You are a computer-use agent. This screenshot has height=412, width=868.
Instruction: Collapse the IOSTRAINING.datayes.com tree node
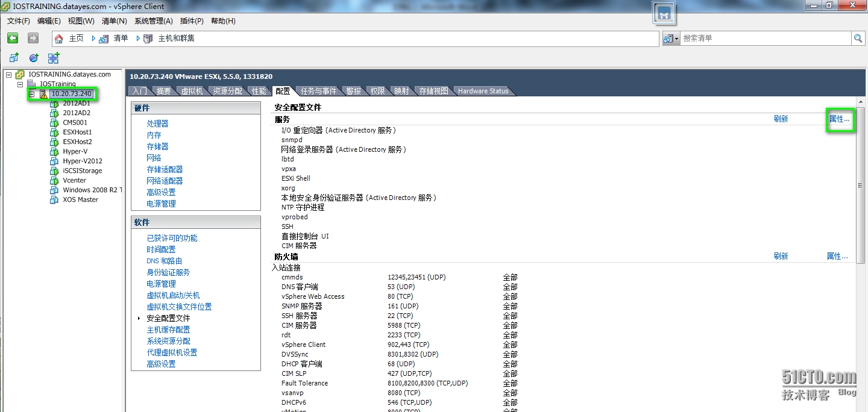9,75
